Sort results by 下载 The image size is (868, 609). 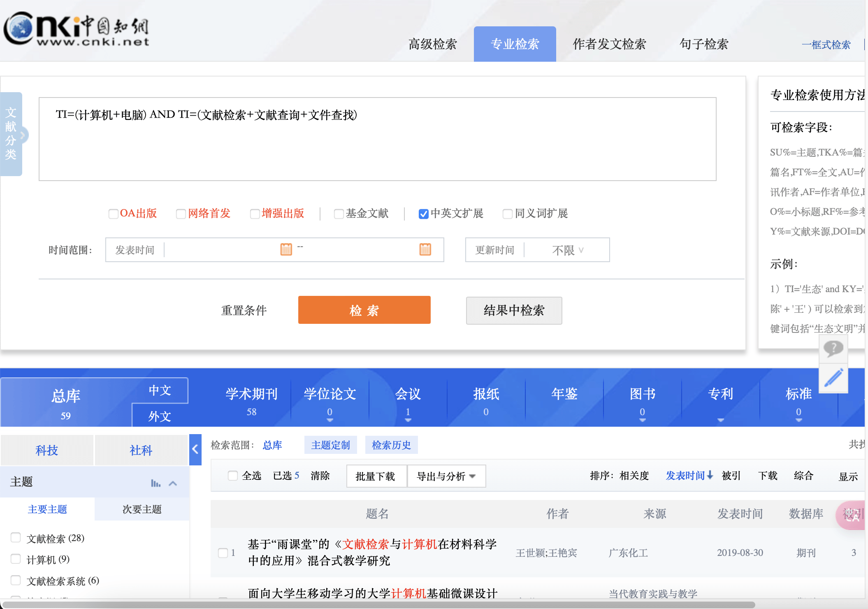[768, 476]
